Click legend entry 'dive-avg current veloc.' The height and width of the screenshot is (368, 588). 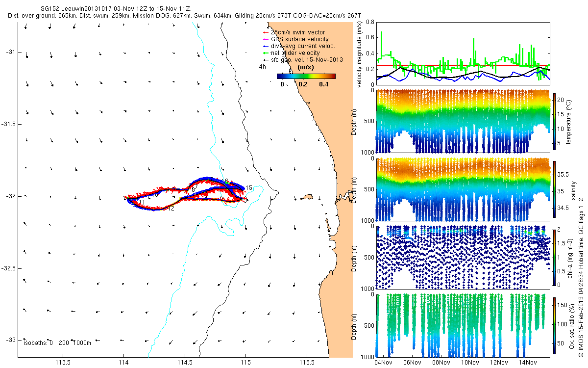pos(303,46)
